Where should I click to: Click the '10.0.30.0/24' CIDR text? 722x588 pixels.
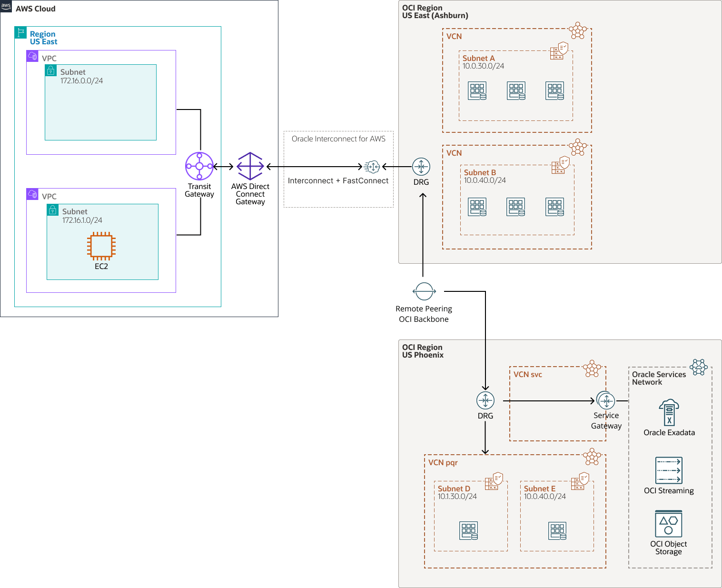(x=483, y=66)
